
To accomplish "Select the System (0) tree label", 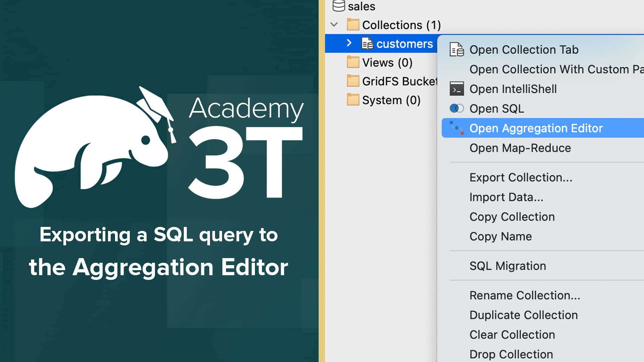I will [391, 100].
